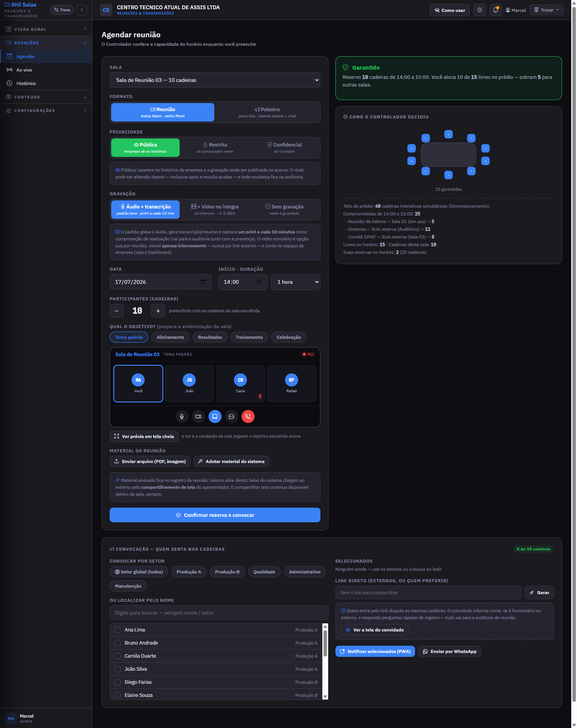Open the duration 1 hora dropdown

coord(295,282)
